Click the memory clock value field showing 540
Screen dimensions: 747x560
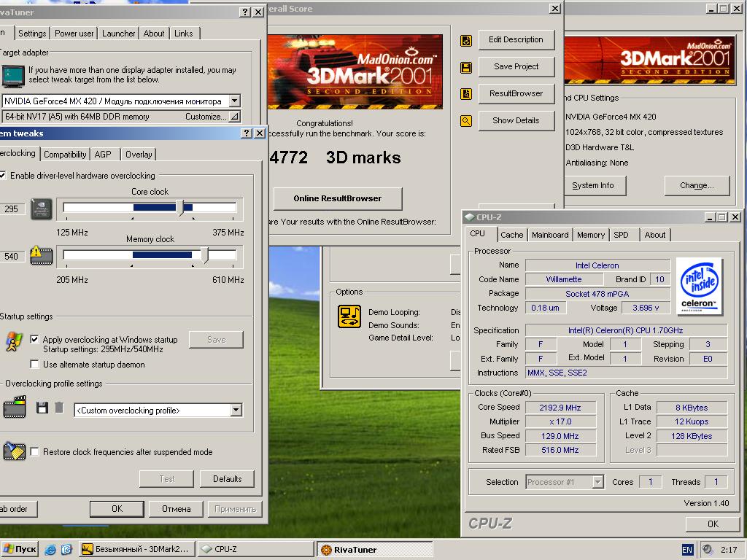tap(11, 256)
